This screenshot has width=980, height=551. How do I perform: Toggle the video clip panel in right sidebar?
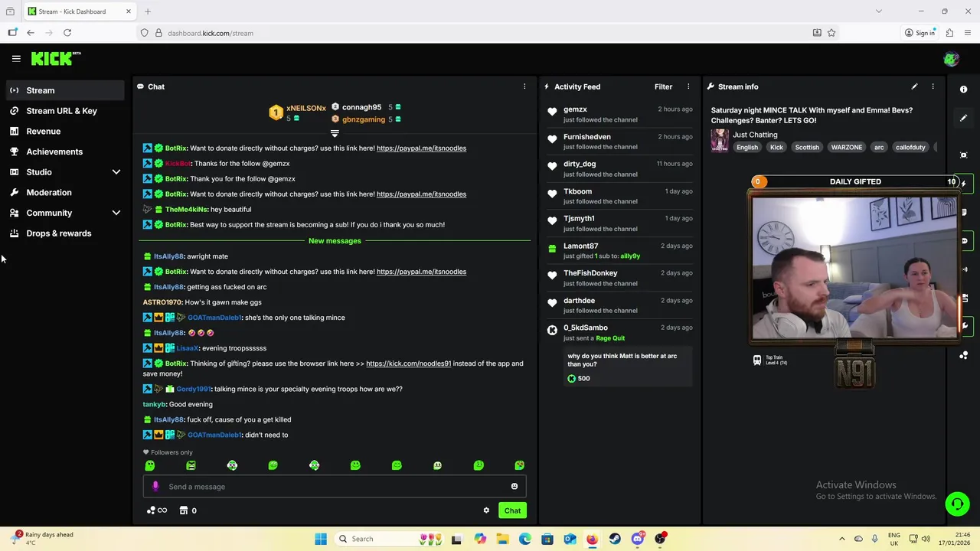964,298
